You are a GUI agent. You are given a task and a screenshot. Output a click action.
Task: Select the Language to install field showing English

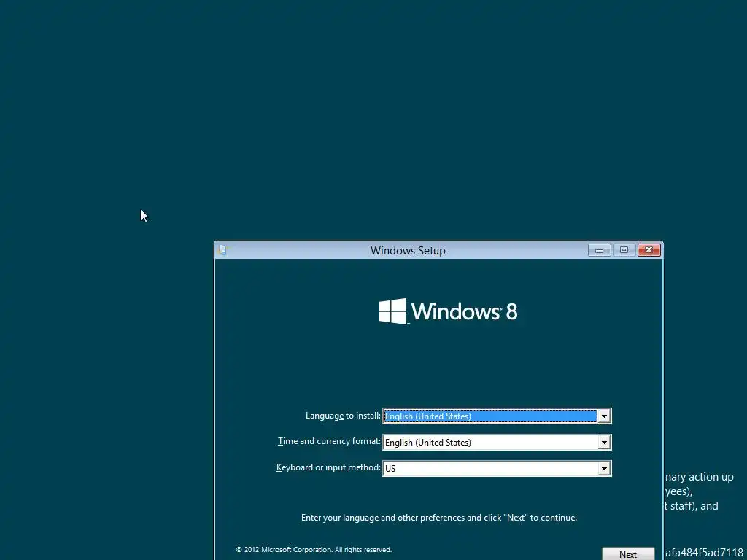[497, 416]
